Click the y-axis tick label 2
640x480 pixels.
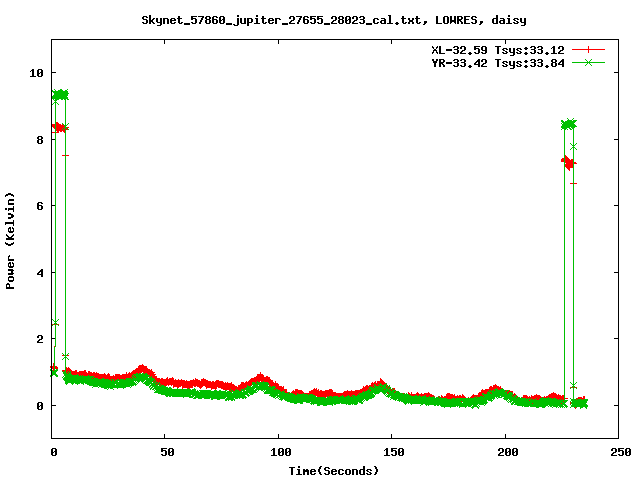click(x=40, y=339)
